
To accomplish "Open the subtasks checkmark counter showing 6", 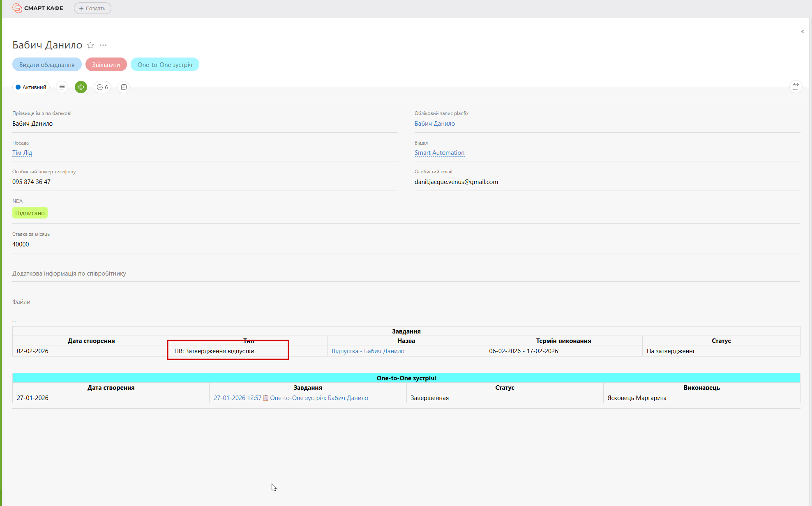I will point(102,87).
